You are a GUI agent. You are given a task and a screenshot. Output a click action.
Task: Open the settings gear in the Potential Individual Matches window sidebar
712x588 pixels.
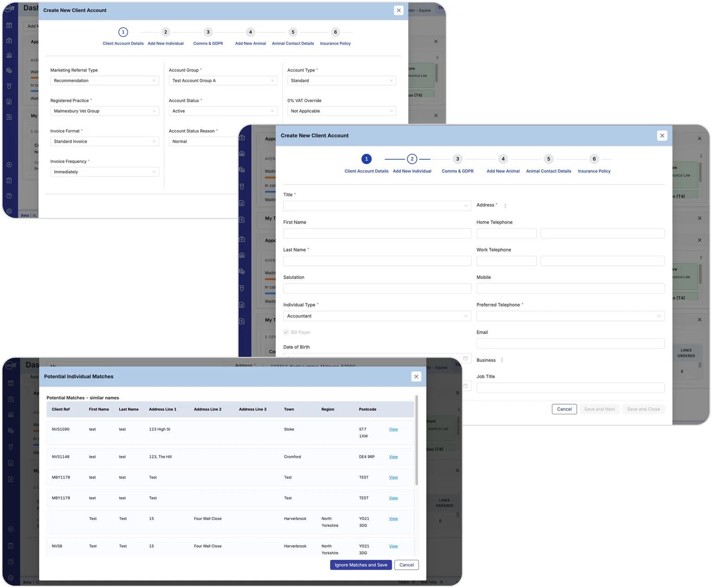[x=11, y=578]
